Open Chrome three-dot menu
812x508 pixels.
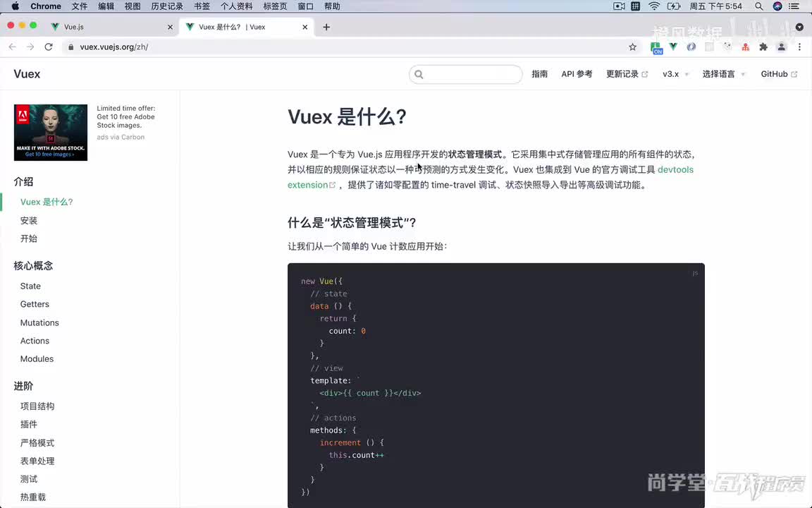(x=799, y=47)
